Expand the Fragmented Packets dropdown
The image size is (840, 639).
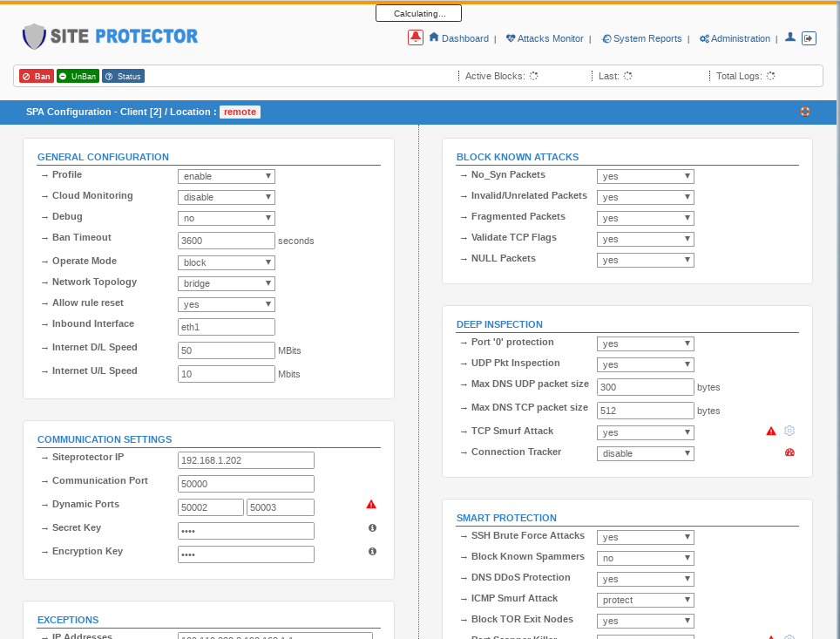coord(645,218)
